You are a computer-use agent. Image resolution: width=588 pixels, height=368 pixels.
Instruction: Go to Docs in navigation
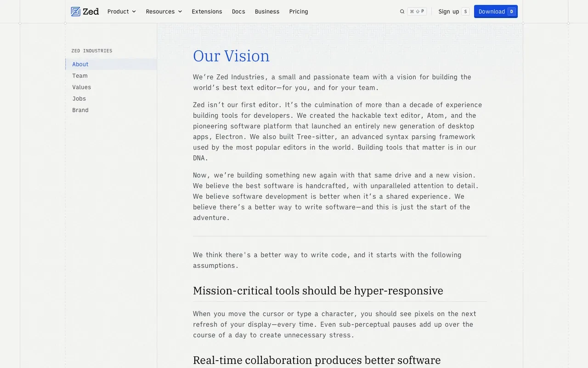(x=238, y=11)
